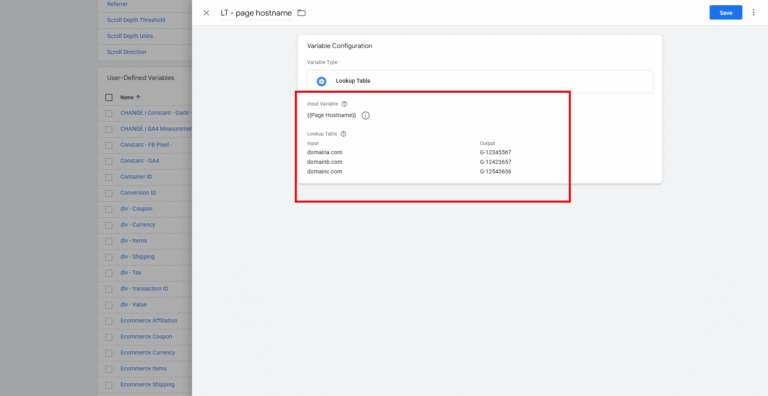The width and height of the screenshot is (768, 396).
Task: Check the Ecommerce Coupon checkbox
Action: click(x=109, y=337)
